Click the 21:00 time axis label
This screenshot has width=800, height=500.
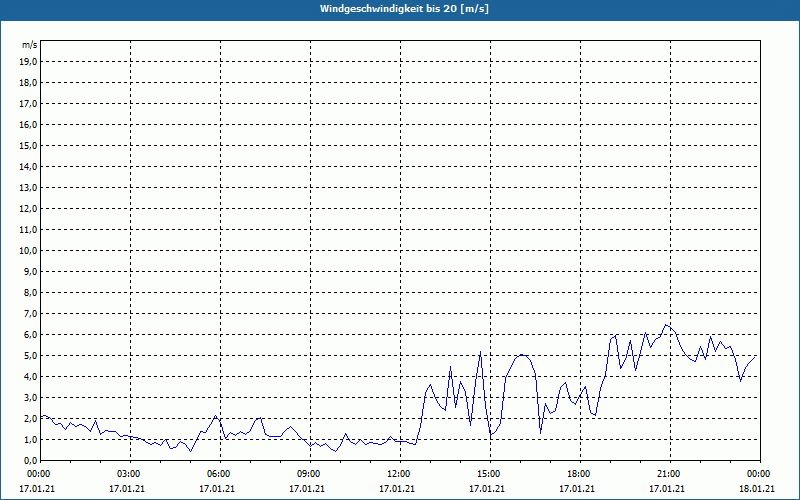point(670,474)
